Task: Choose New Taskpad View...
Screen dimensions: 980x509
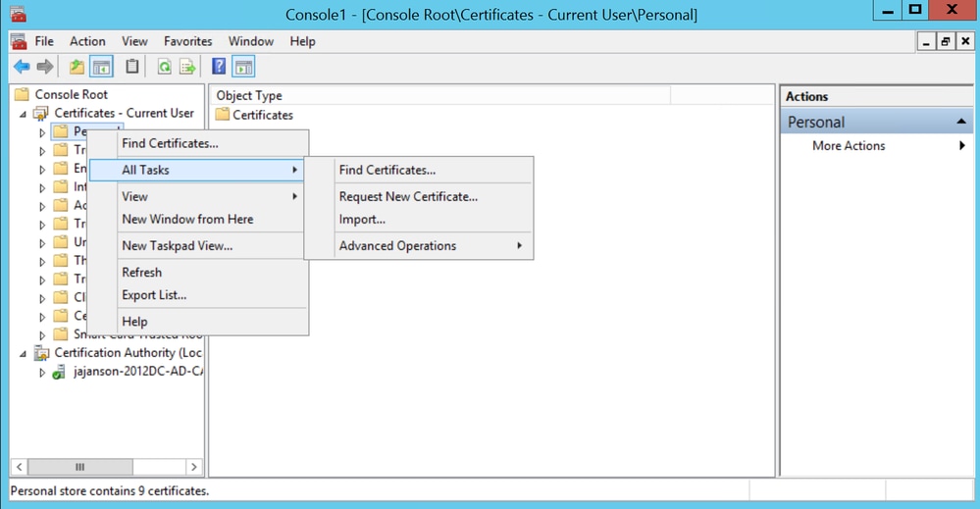Action: click(198, 245)
